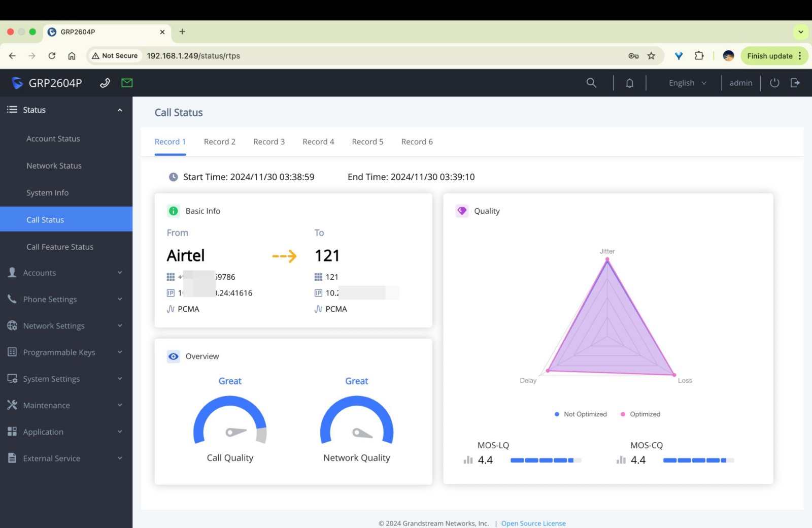Viewport: 812px width, 528px height.
Task: Switch to Record 1 tab
Action: click(170, 142)
